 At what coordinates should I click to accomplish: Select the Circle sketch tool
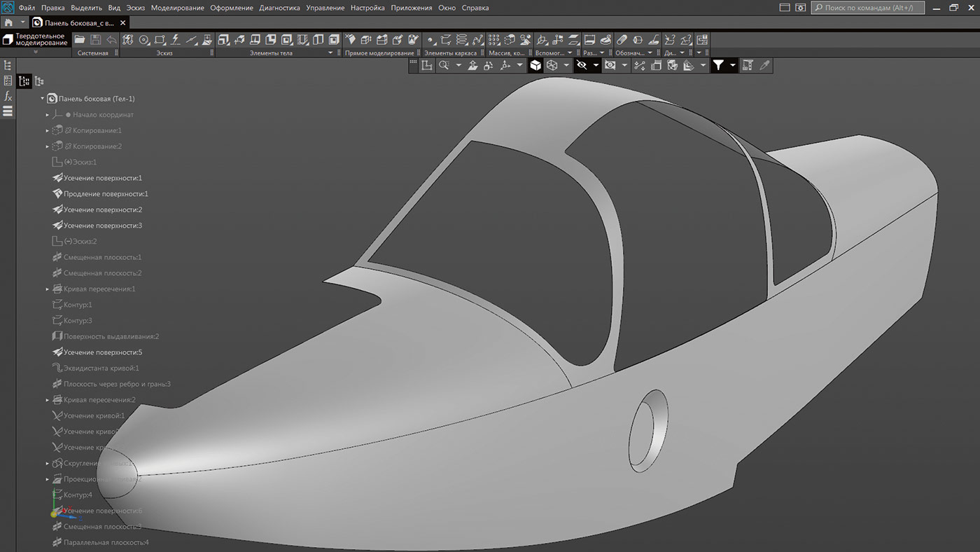143,40
